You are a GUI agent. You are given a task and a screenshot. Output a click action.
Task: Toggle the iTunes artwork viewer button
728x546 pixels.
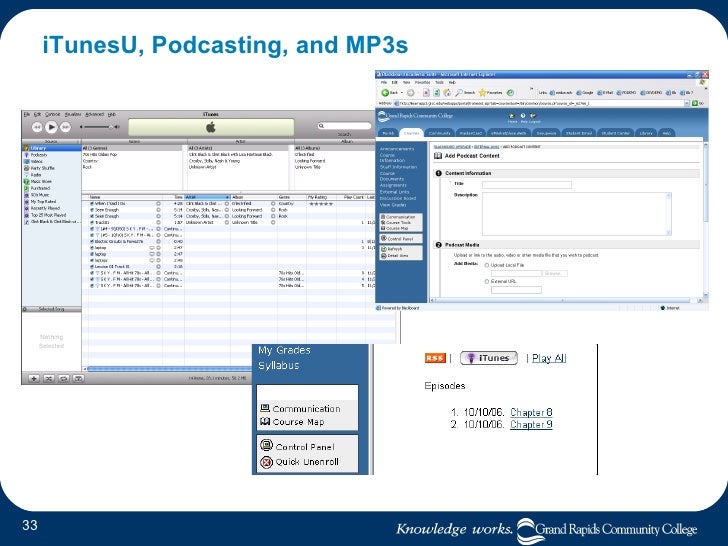click(78, 379)
